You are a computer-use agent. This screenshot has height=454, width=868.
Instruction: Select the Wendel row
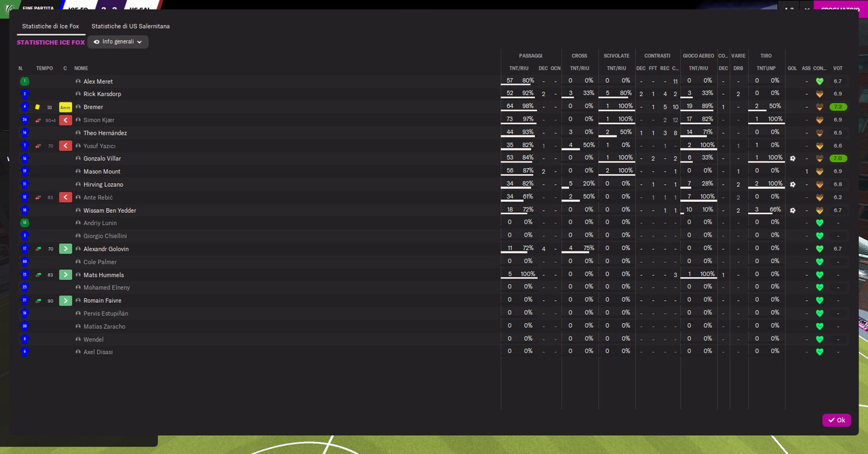[x=434, y=339]
